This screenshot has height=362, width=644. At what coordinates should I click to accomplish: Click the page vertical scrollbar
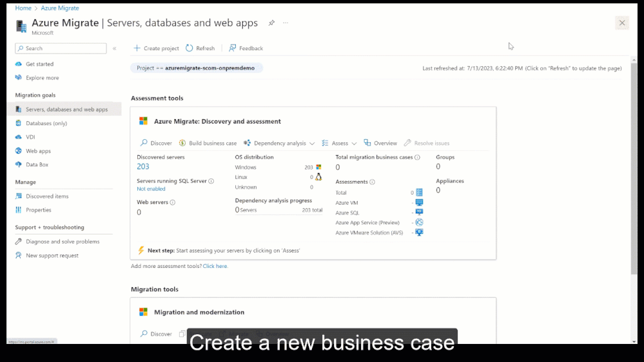point(634,168)
